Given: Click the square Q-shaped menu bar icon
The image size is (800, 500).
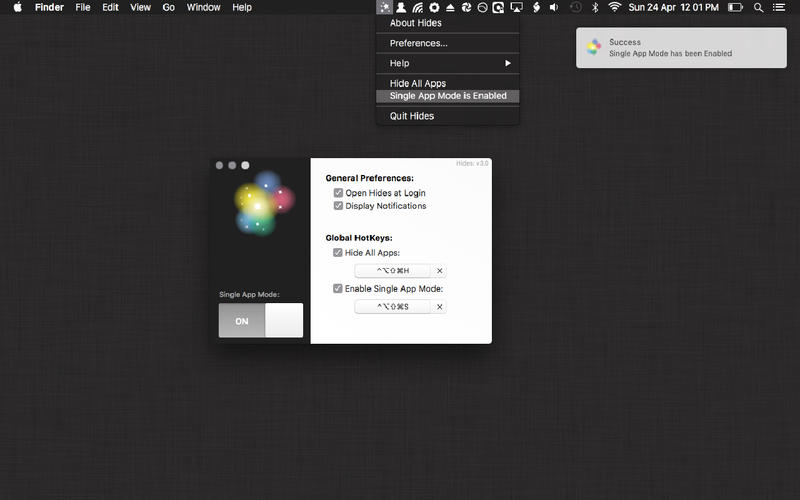Looking at the screenshot, I should 498,7.
